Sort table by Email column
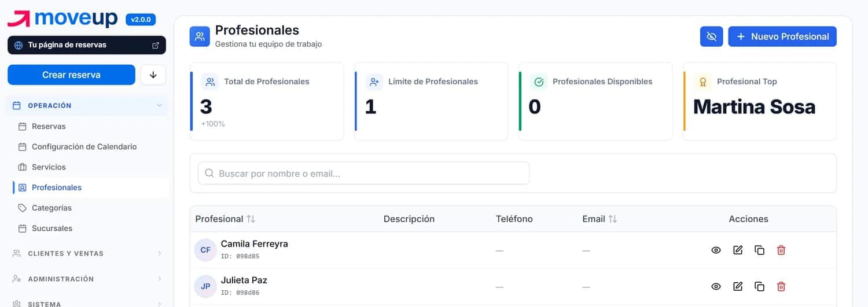 click(599, 219)
